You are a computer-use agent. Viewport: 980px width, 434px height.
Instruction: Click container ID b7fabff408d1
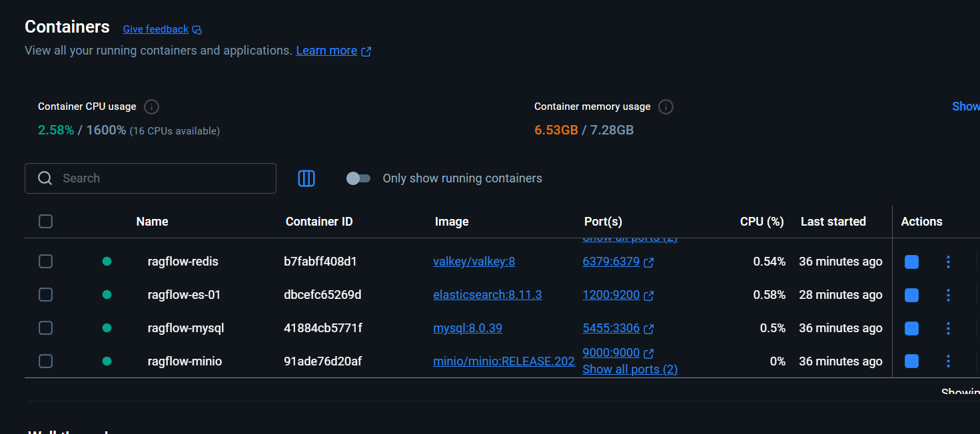(320, 262)
